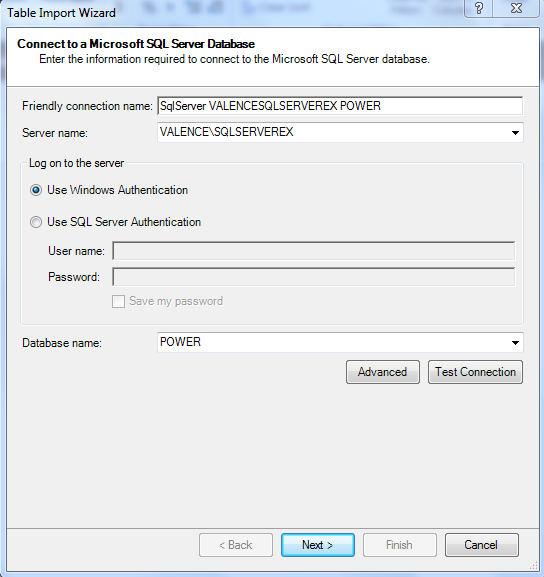Click the 'Database name:' label
The width and height of the screenshot is (544, 577).
(62, 343)
